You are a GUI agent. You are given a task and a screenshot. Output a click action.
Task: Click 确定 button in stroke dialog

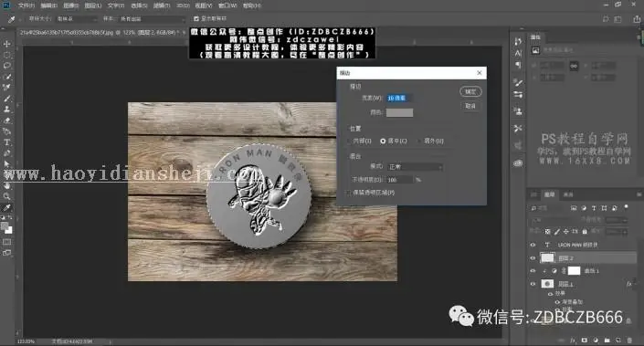point(470,91)
